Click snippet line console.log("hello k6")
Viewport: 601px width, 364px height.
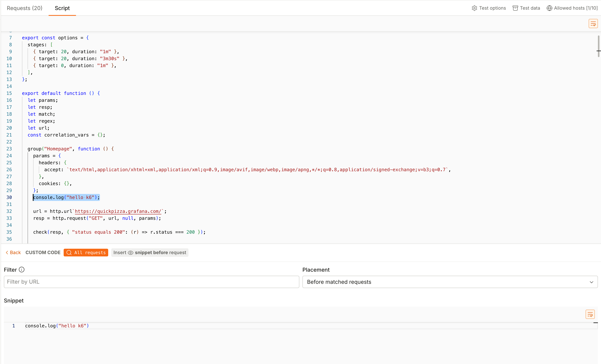pyautogui.click(x=57, y=326)
